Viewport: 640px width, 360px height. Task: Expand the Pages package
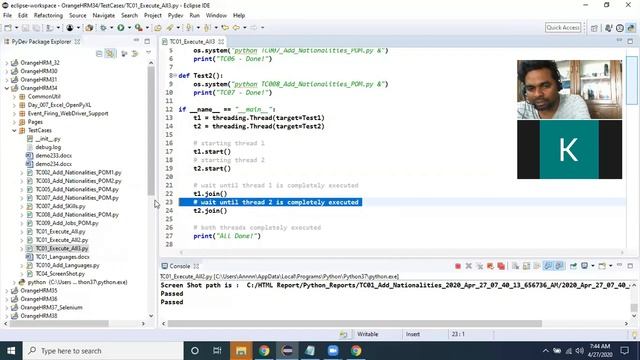[x=14, y=122]
